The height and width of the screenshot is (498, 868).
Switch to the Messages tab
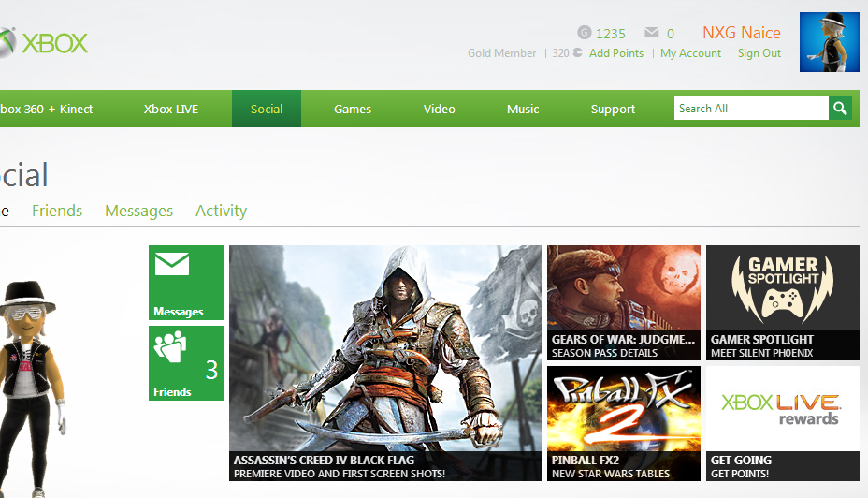(139, 211)
